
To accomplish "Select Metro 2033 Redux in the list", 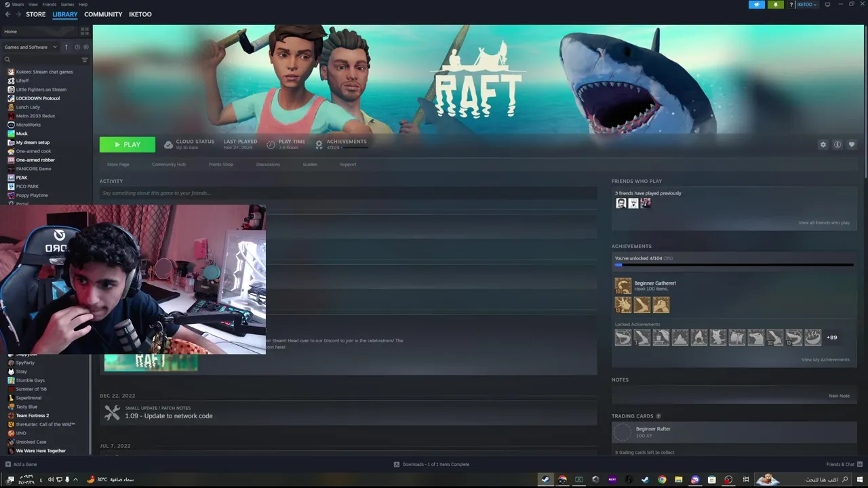I will point(35,116).
